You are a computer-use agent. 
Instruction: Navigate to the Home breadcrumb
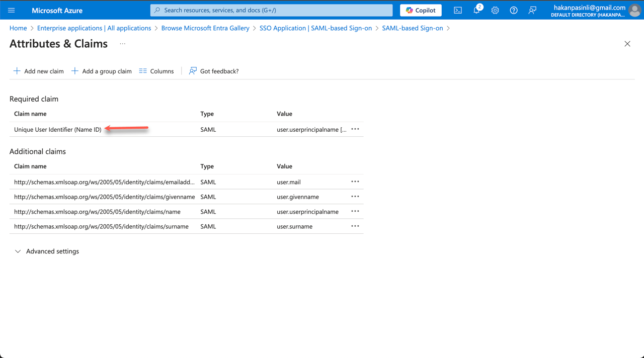tap(18, 28)
